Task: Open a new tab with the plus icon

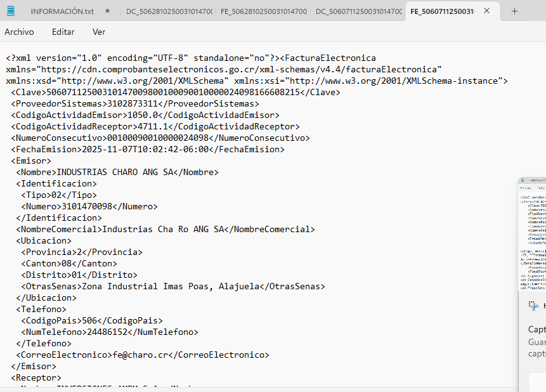Action: [514, 11]
